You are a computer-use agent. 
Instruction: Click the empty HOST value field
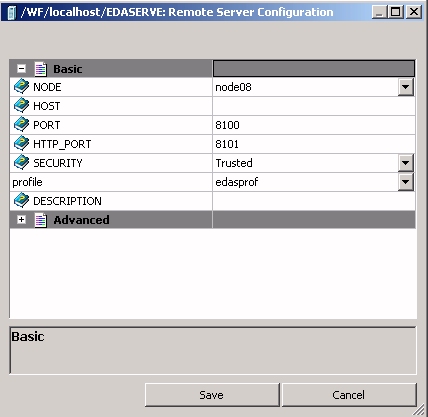click(314, 106)
